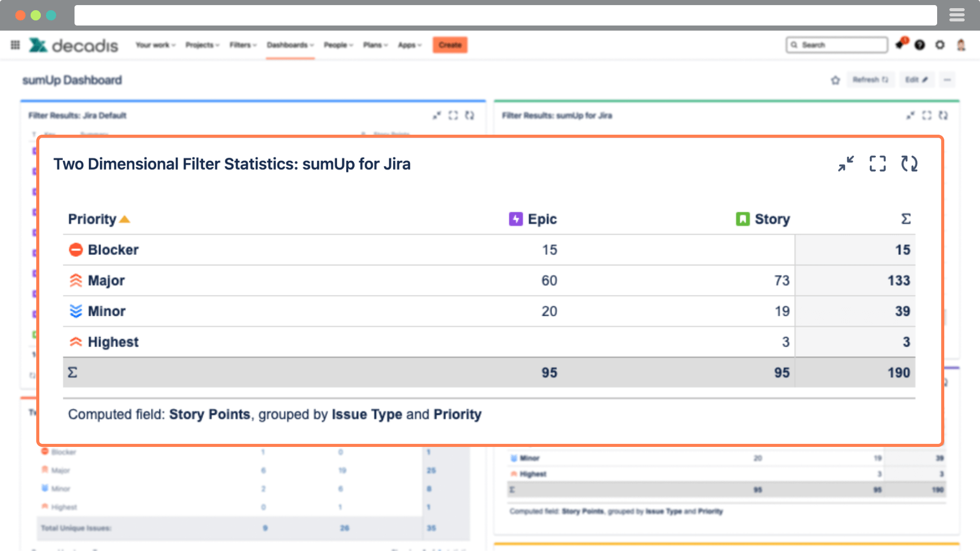
Task: Expand the Filters dropdown menu
Action: tap(243, 45)
